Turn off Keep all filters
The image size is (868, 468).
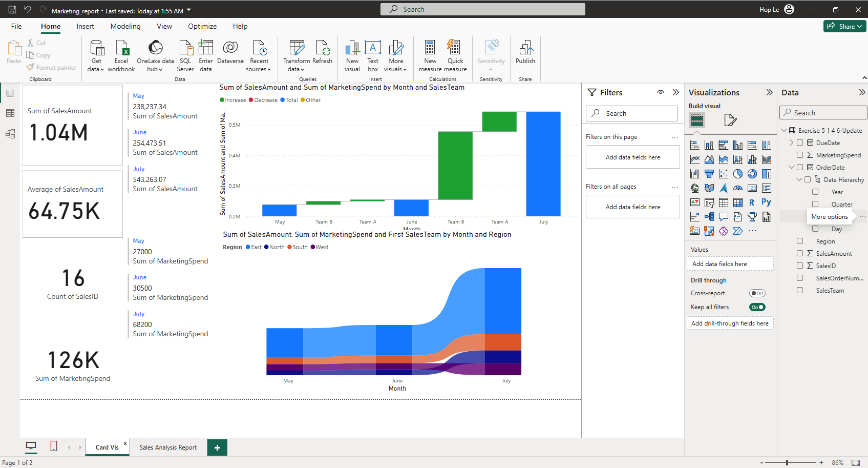click(x=757, y=307)
